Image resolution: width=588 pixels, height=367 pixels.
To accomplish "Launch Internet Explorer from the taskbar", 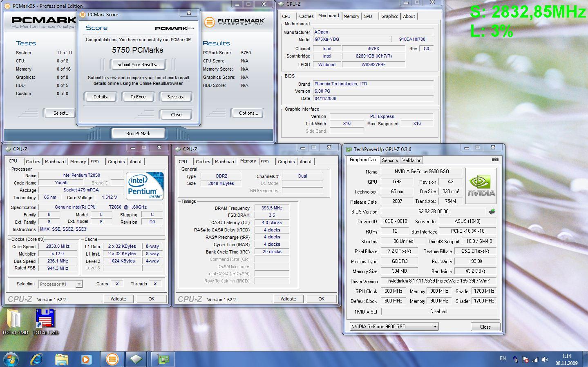I will pyautogui.click(x=37, y=359).
